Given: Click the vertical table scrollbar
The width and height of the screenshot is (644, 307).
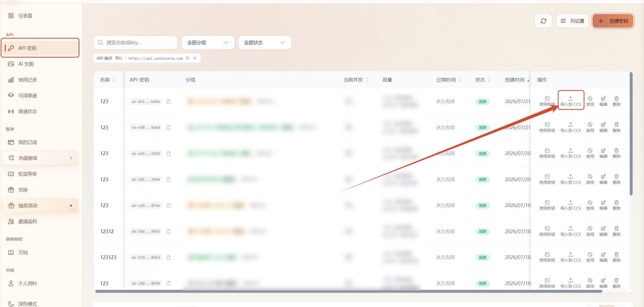Looking at the screenshot, I should (631, 134).
